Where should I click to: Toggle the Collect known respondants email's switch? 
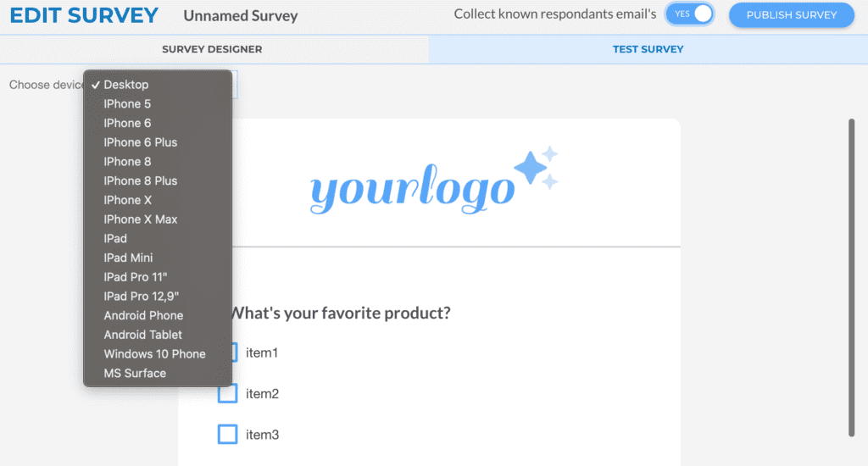coord(690,14)
